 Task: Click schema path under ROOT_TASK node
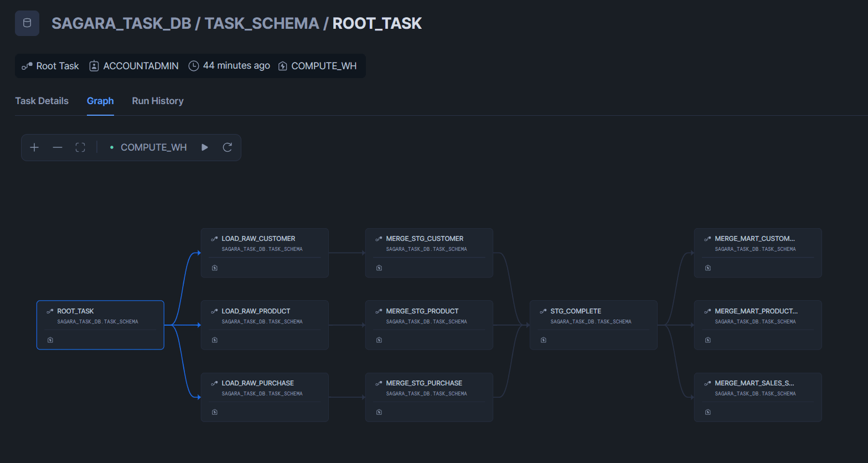coord(97,322)
